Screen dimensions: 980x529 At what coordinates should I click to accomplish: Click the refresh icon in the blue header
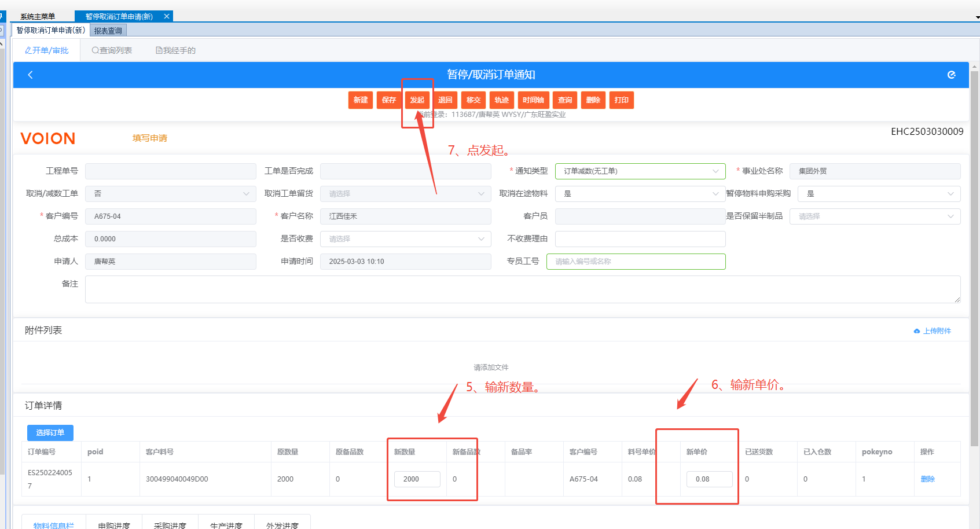tap(951, 75)
